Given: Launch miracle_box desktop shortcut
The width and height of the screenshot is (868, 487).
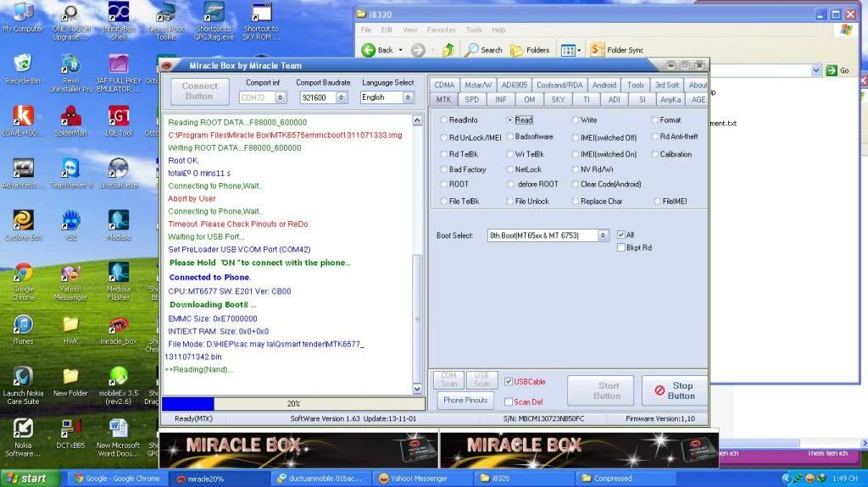Looking at the screenshot, I should 119,330.
